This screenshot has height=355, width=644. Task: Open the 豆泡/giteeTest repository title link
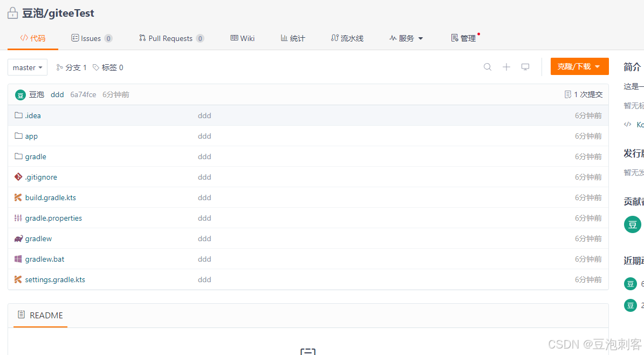pos(58,13)
